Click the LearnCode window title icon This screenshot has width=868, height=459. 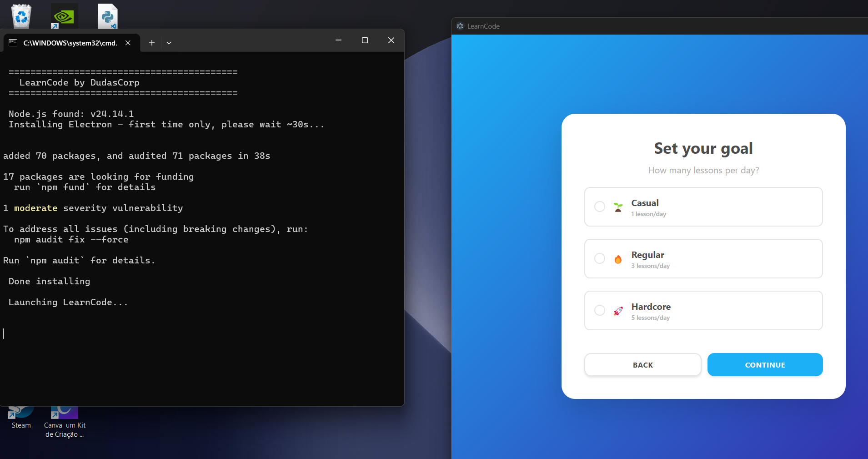(460, 26)
